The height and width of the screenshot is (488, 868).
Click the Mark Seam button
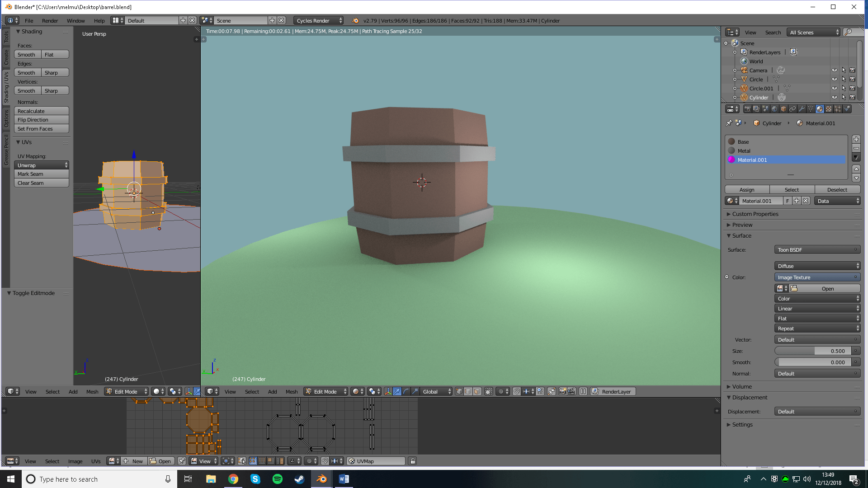click(42, 174)
